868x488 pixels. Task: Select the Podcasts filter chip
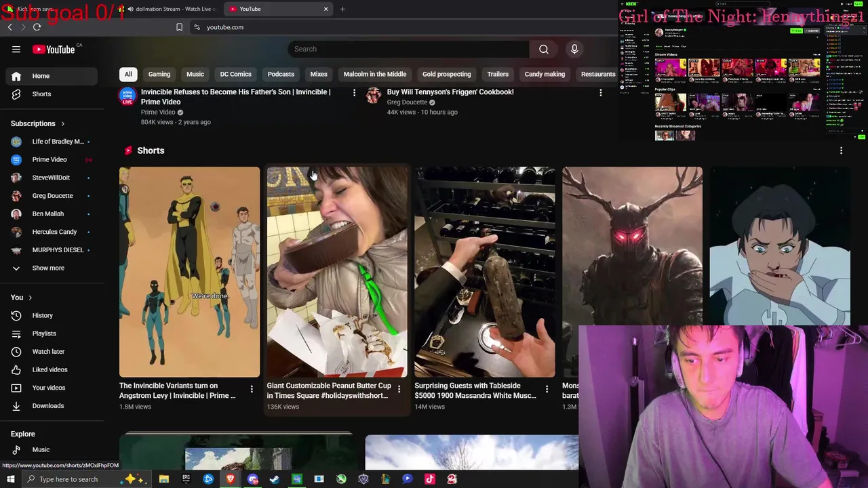pos(281,75)
